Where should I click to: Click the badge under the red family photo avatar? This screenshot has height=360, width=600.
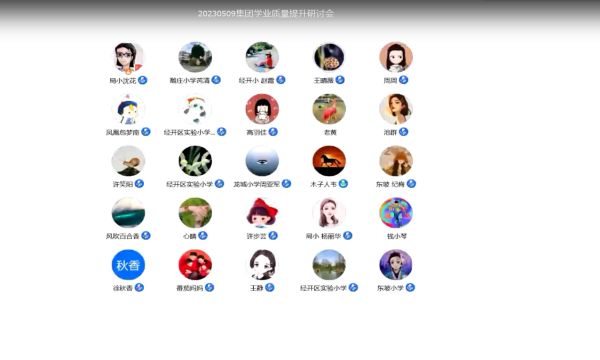coord(209,287)
